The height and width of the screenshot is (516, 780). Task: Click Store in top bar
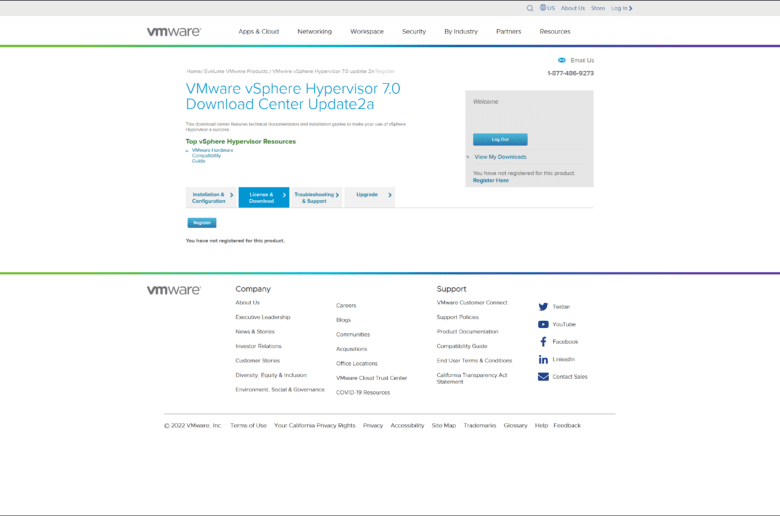[598, 8]
